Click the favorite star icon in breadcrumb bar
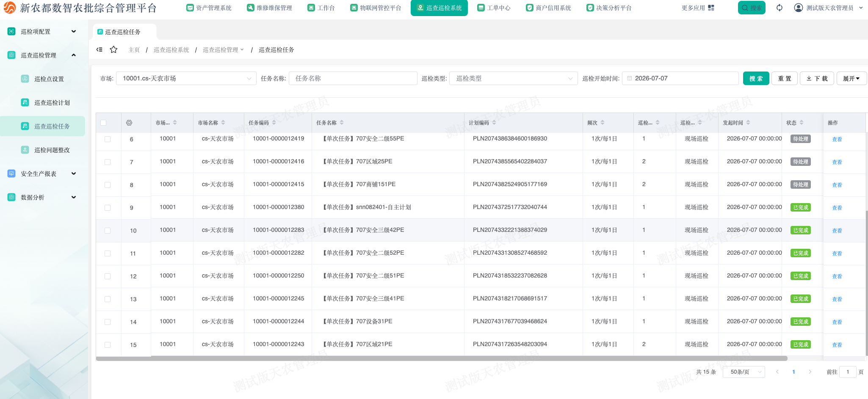The width and height of the screenshot is (868, 399). coord(113,50)
